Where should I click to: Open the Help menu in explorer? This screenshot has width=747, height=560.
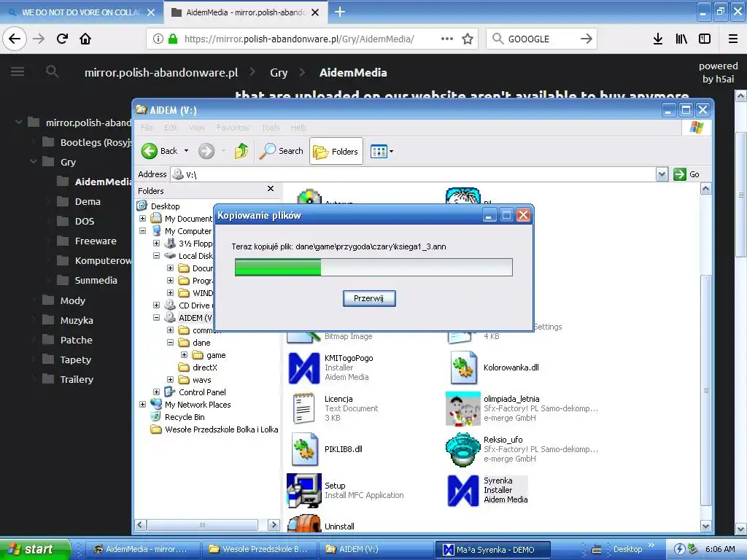(x=298, y=128)
